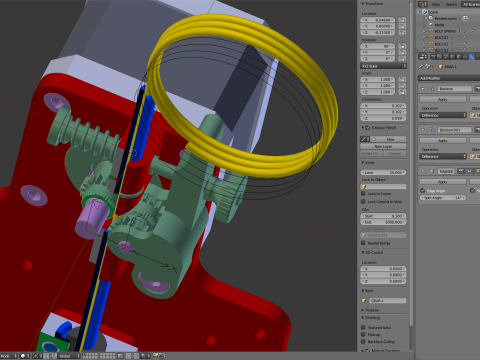This screenshot has height=360, width=480.
Task: Collapse the 3D Cursor panel
Action: tap(363, 253)
